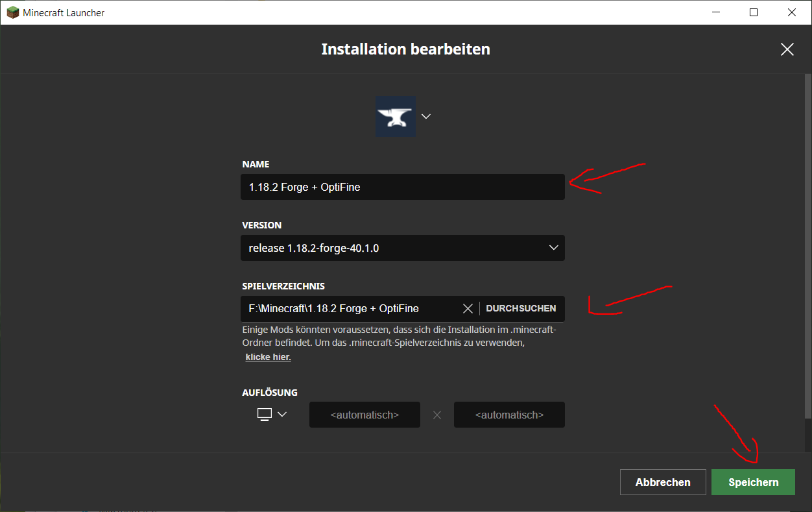Open the Version dropdown release 1.18.2-forge-40.1.0
This screenshot has width=812, height=512.
[x=402, y=248]
